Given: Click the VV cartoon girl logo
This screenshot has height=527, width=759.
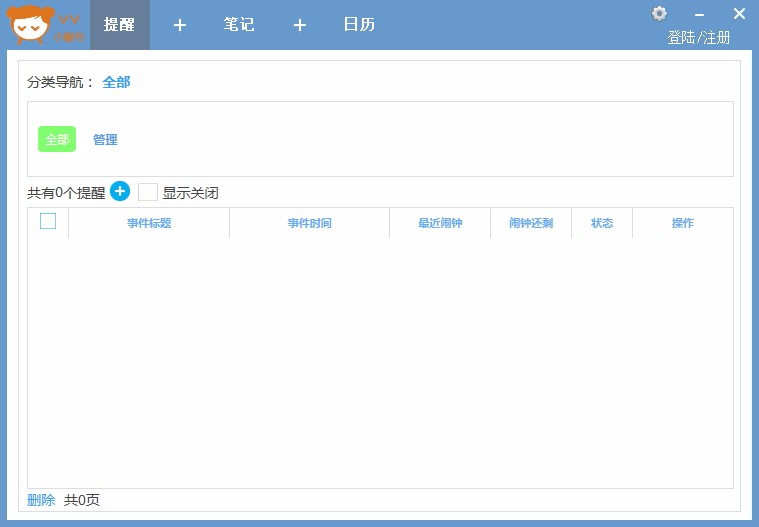Looking at the screenshot, I should (44, 25).
